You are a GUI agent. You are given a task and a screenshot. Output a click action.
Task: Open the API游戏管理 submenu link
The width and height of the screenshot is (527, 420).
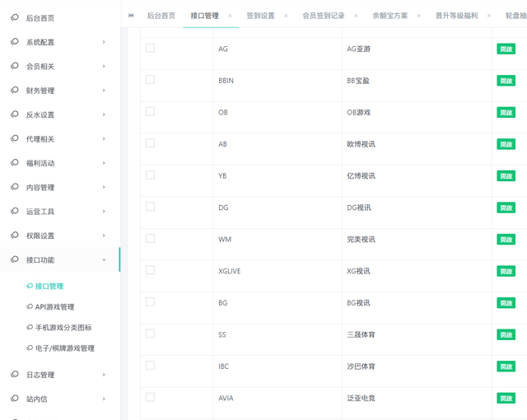54,307
